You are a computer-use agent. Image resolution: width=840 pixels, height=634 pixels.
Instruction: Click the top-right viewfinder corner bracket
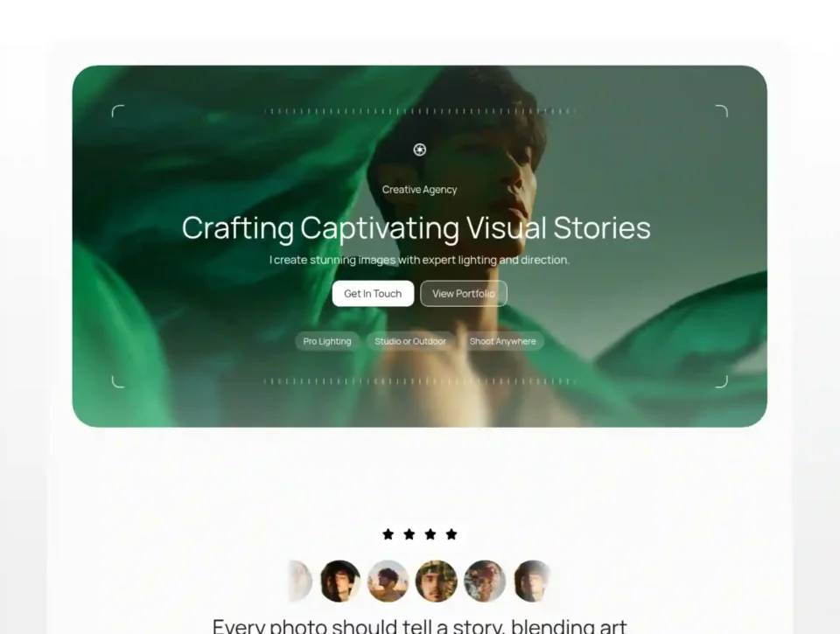[x=722, y=111]
